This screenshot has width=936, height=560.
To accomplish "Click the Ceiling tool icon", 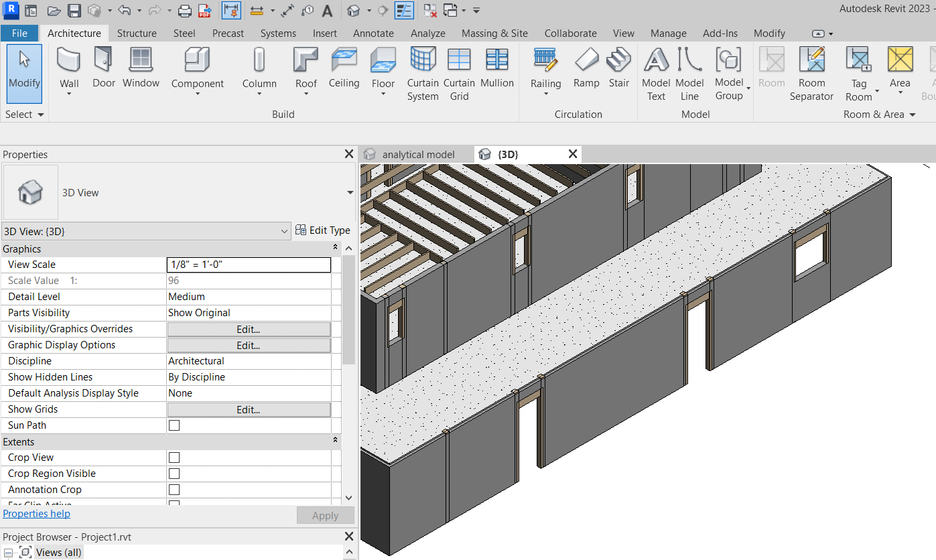I will pyautogui.click(x=344, y=60).
